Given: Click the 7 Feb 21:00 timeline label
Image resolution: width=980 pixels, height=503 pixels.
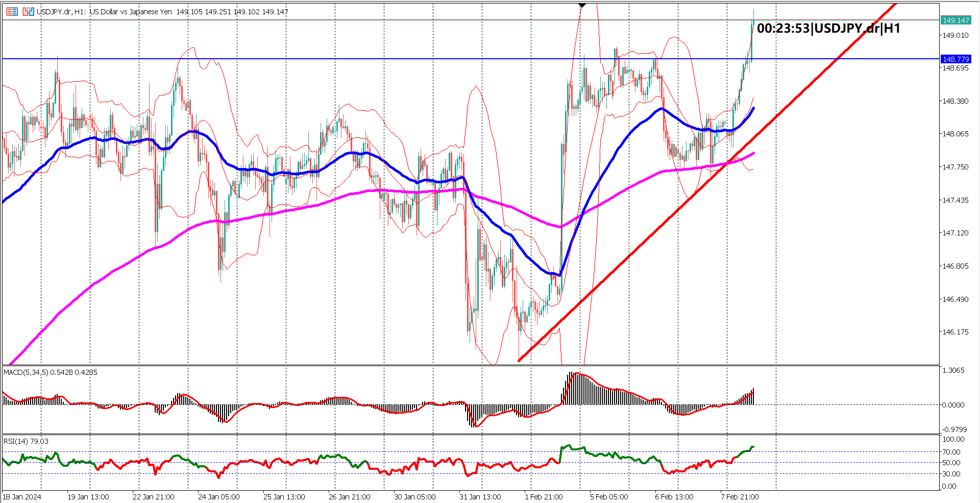Looking at the screenshot, I should [739, 496].
